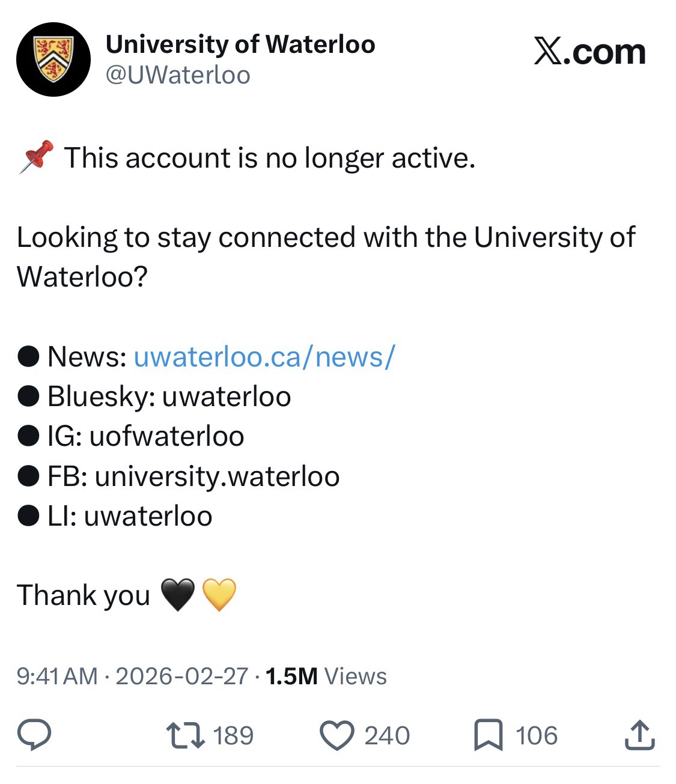
Task: Click the 106 bookmarks count
Action: click(537, 735)
